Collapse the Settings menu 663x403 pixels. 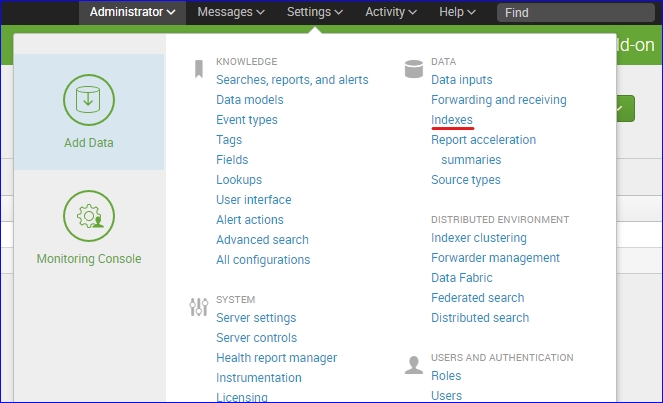314,12
